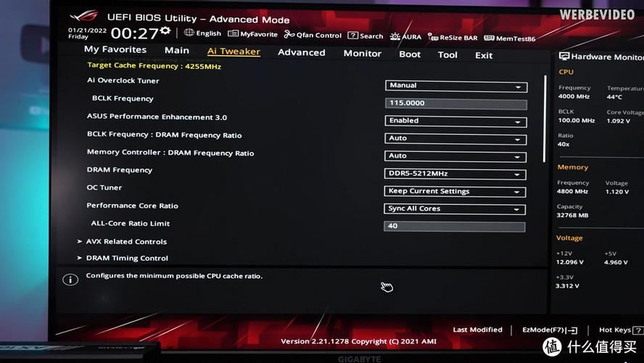The width and height of the screenshot is (644, 363).
Task: Click the Performance Core Ratio label
Action: pos(132,205)
